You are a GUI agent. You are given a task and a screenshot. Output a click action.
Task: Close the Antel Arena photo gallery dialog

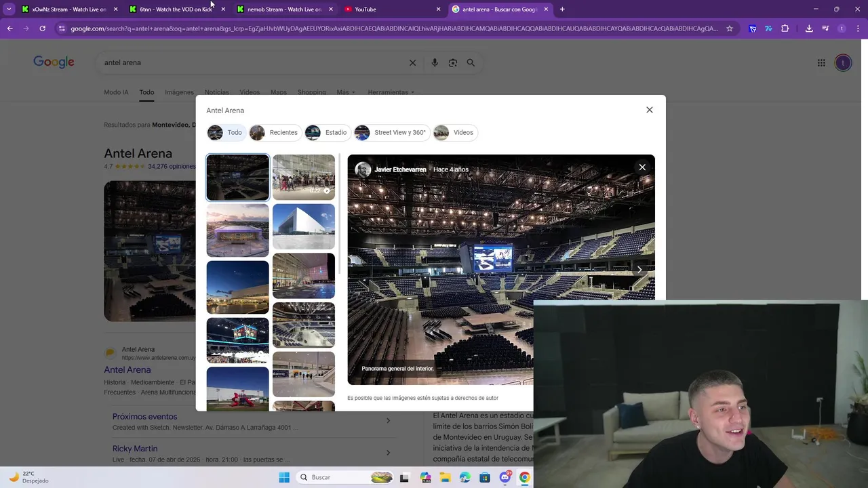pos(649,110)
